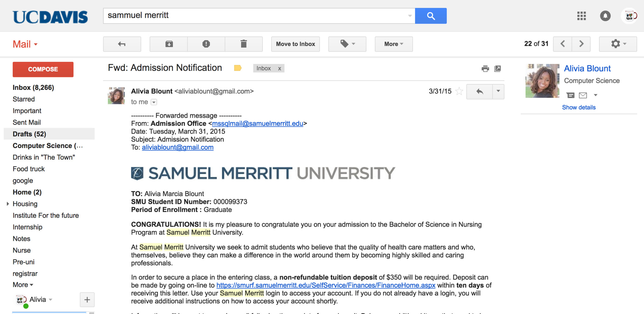Open the Mail switcher dropdown
The height and width of the screenshot is (314, 644).
(25, 44)
